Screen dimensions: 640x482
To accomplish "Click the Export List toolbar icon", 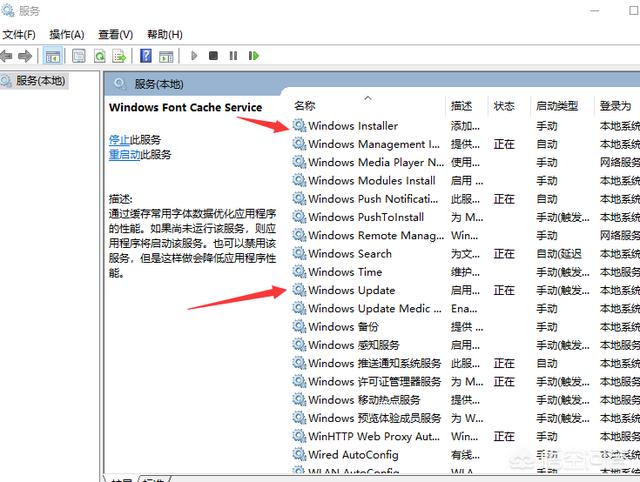I will (119, 56).
